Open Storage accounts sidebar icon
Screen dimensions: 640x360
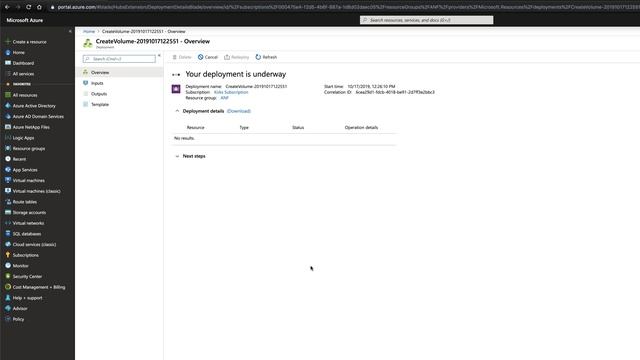tap(8, 212)
